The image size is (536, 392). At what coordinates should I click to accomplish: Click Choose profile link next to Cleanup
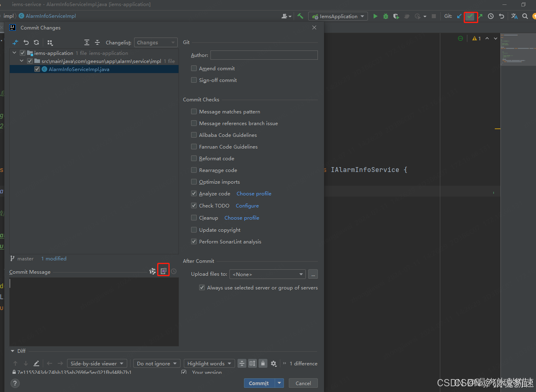pos(242,218)
